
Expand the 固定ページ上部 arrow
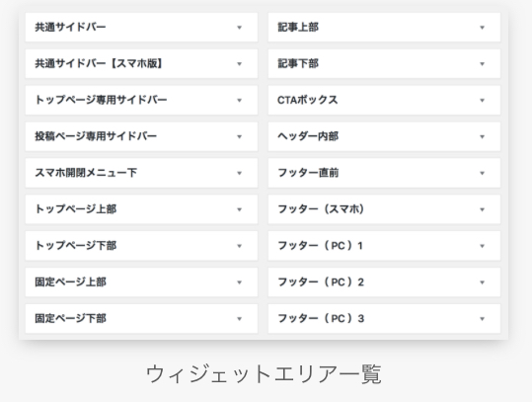pos(239,282)
